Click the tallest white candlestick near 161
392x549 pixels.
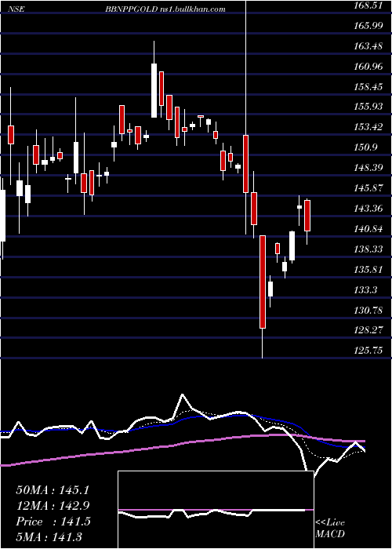154,90
